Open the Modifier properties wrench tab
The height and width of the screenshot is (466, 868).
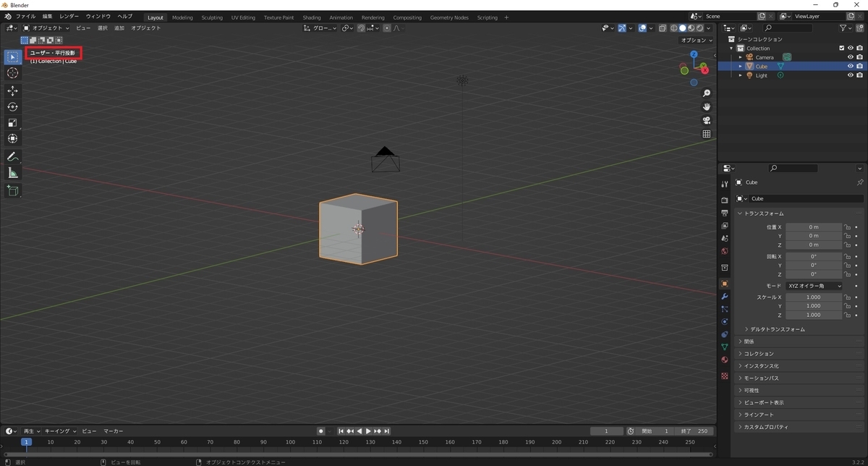[x=724, y=297]
